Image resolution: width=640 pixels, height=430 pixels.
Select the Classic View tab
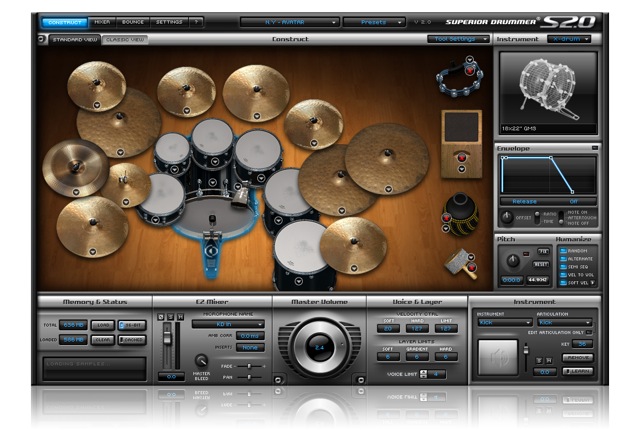125,40
